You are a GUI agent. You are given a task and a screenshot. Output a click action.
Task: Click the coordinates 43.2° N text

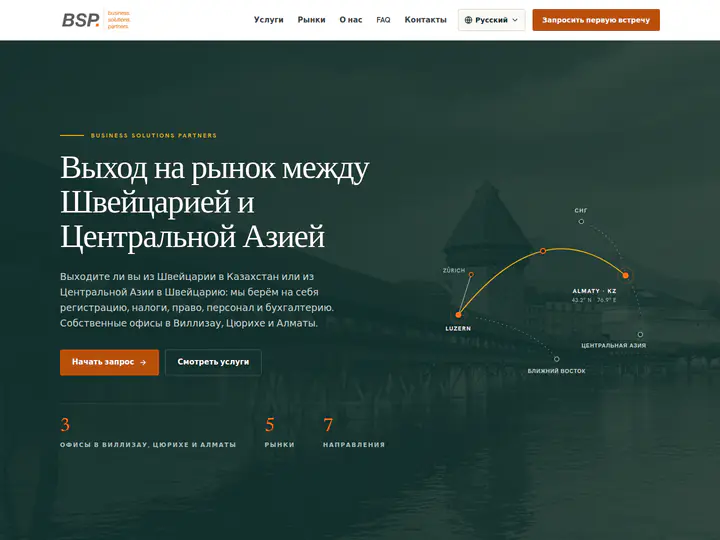tap(581, 300)
